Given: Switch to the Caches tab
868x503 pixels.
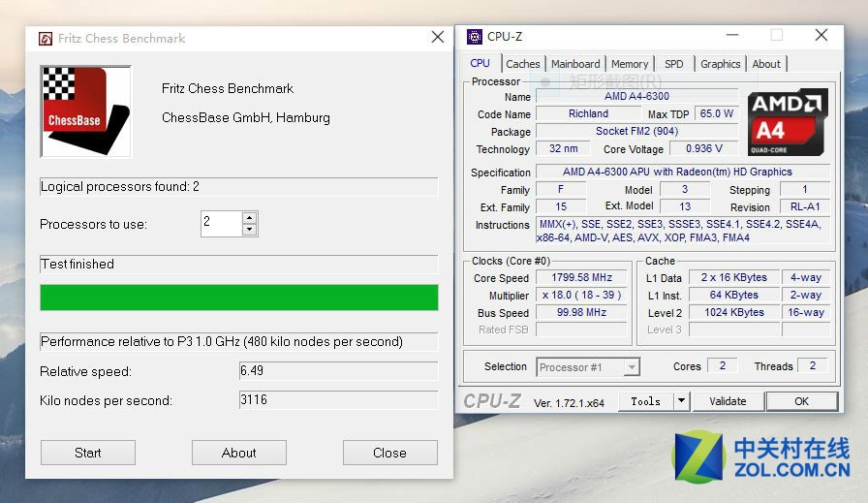Looking at the screenshot, I should (523, 64).
